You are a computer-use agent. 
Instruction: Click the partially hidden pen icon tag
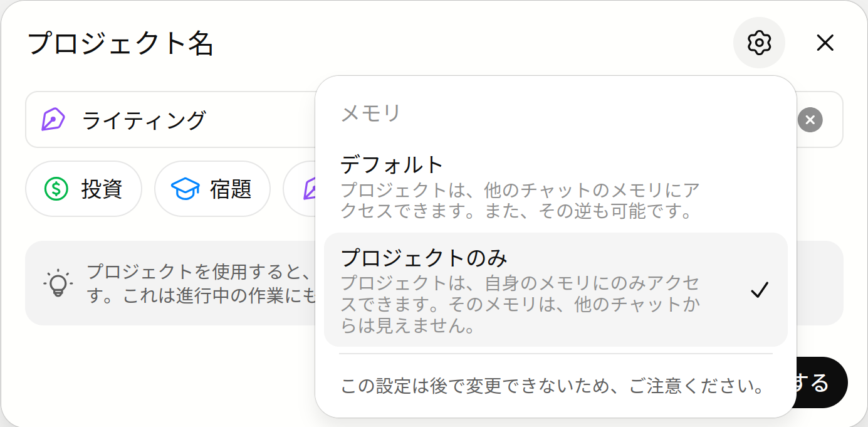(312, 189)
